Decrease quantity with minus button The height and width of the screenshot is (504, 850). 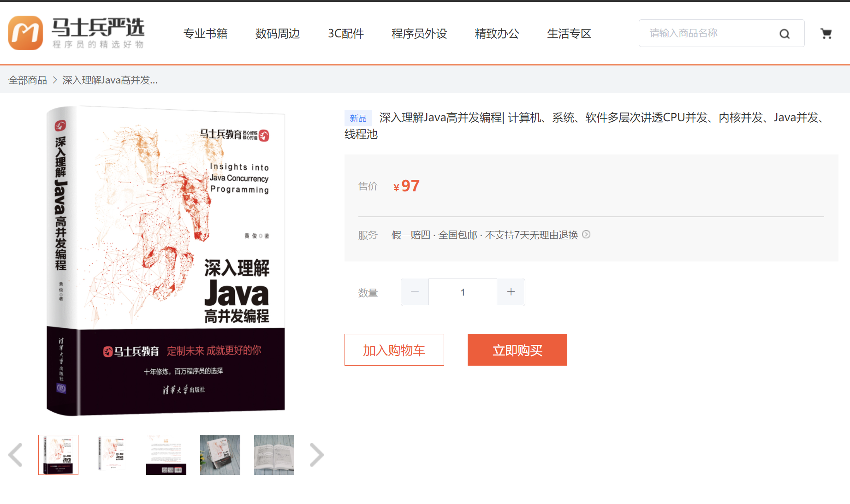click(x=415, y=292)
